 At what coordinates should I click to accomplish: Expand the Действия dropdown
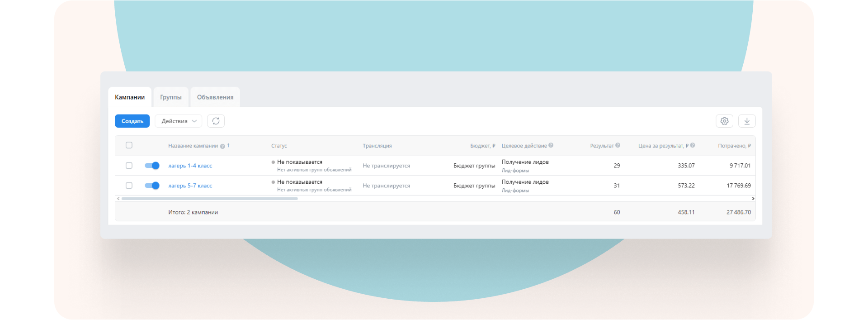pyautogui.click(x=178, y=121)
